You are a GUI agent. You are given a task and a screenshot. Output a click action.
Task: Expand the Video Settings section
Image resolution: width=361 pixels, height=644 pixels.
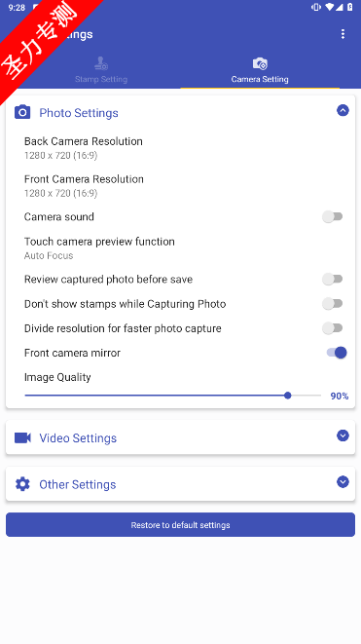343,436
